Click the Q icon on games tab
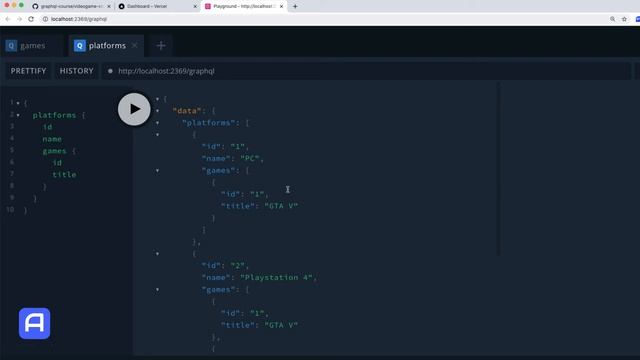This screenshot has height=360, width=640. click(11, 46)
